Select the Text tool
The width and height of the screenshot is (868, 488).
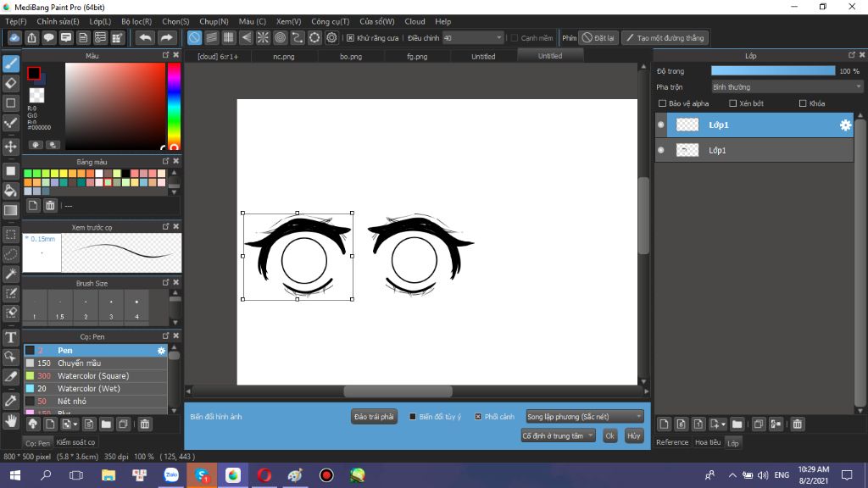click(10, 337)
